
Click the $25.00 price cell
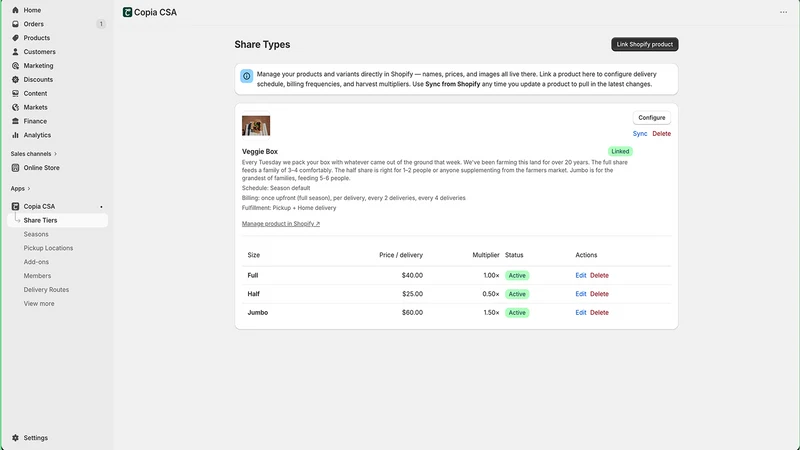pos(412,294)
